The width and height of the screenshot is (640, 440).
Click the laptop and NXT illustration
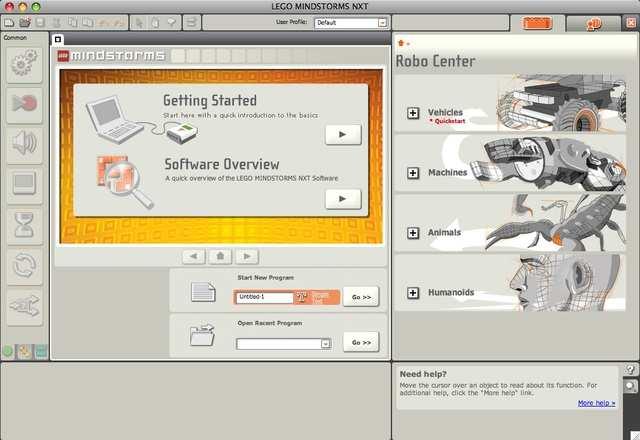click(142, 120)
